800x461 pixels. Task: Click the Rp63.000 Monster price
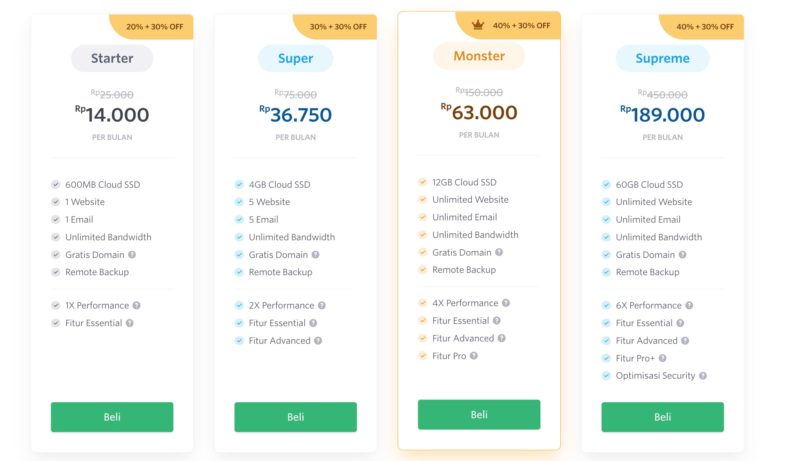pos(479,112)
